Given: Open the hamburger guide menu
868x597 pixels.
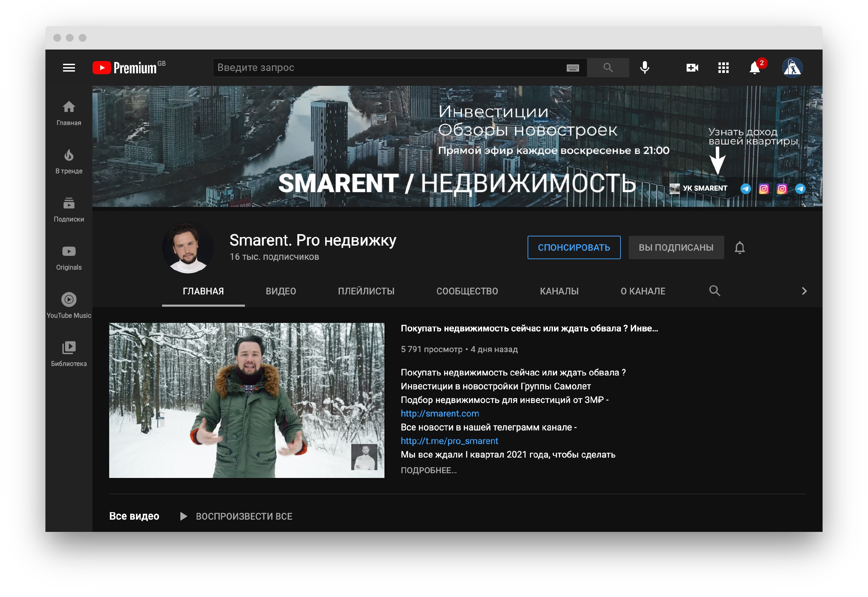Looking at the screenshot, I should pos(69,68).
